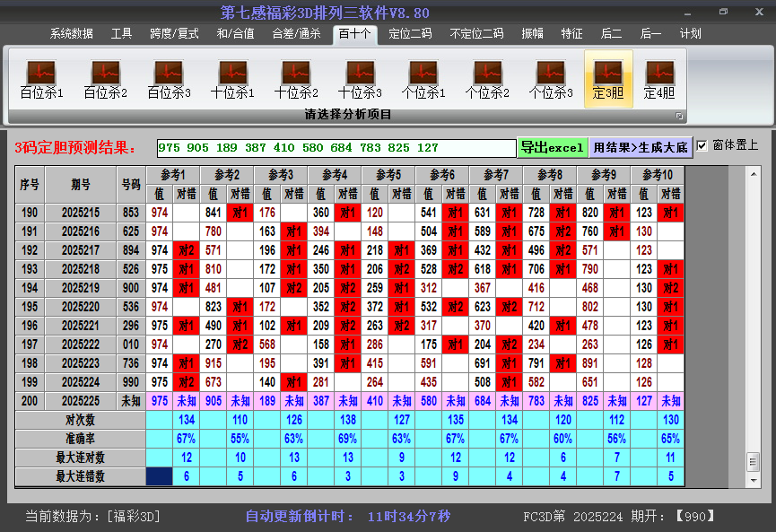
Task: Open the 定4胆 analysis icon
Action: coord(659,79)
